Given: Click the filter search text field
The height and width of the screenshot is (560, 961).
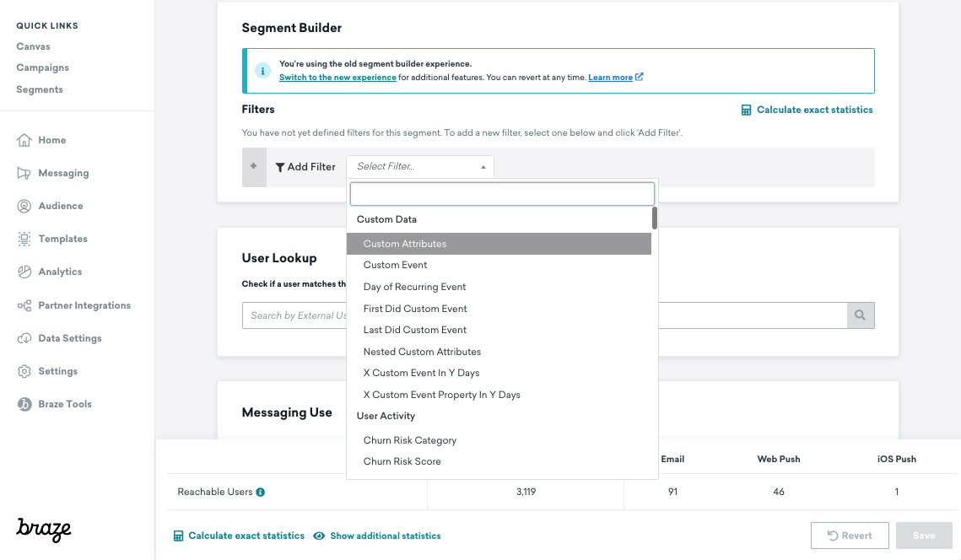Looking at the screenshot, I should [x=502, y=194].
